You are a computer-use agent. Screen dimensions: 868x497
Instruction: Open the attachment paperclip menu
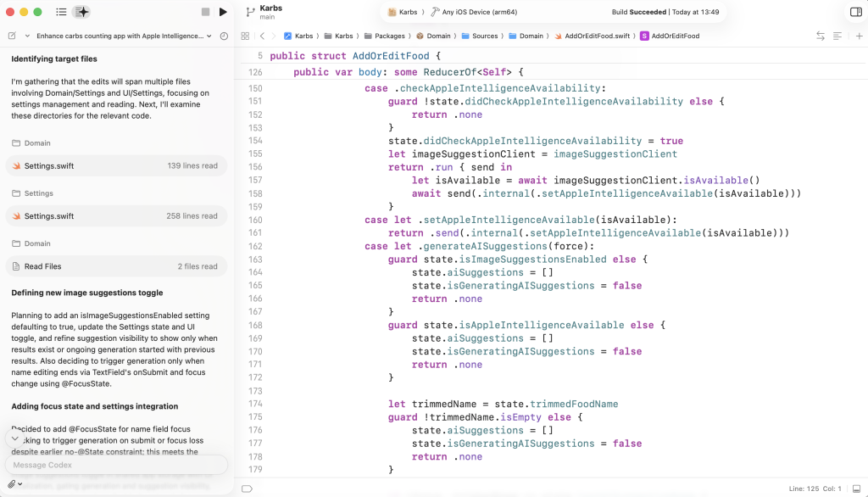click(13, 484)
